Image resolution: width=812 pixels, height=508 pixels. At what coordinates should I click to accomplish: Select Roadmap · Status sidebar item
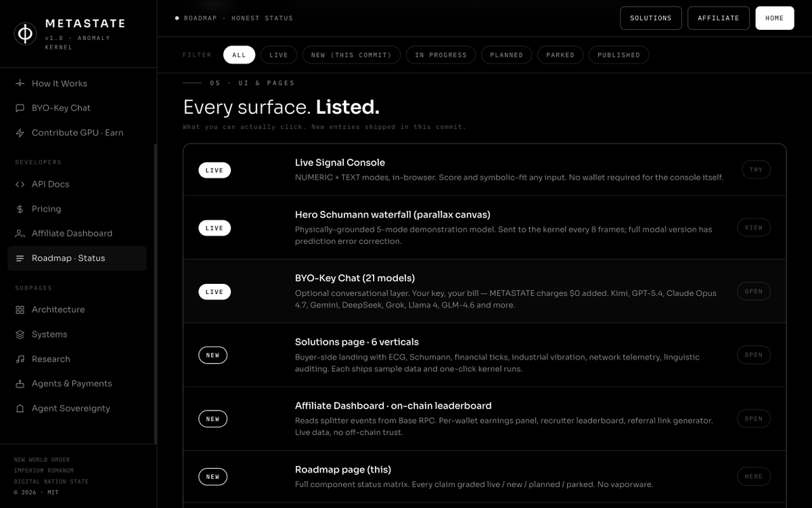[77, 258]
